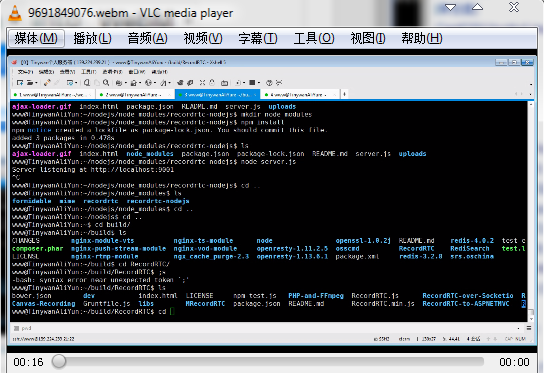Switch to Xshell session tab 1
This screenshot has width=544, height=373.
pos(52,94)
